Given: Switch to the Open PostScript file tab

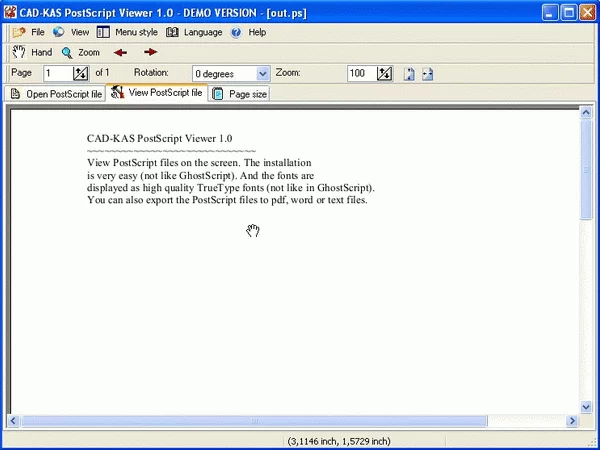Looking at the screenshot, I should pyautogui.click(x=56, y=94).
